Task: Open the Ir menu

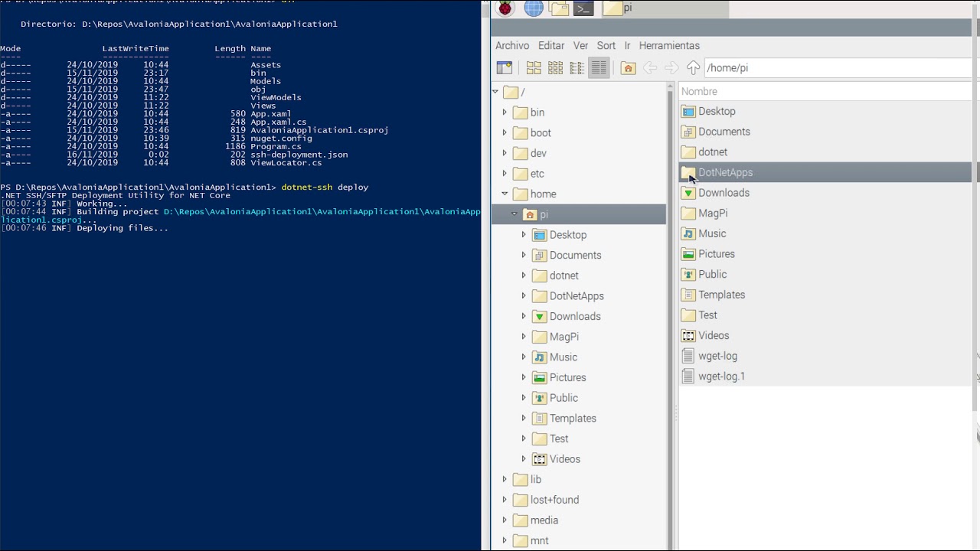Action: 627,45
